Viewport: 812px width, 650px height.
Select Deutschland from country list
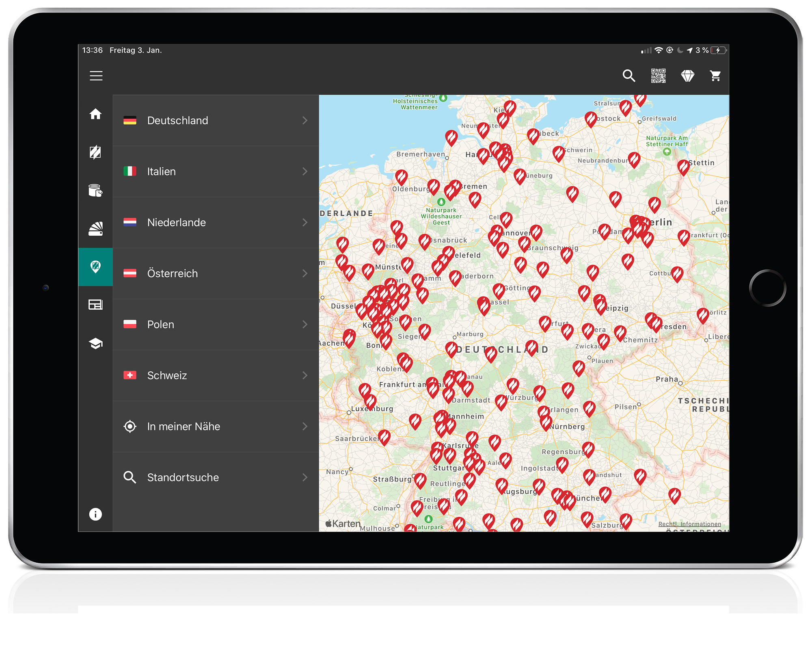216,121
